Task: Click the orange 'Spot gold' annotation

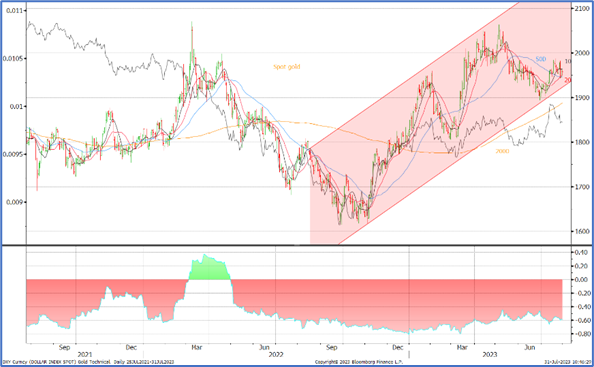Action: [286, 67]
